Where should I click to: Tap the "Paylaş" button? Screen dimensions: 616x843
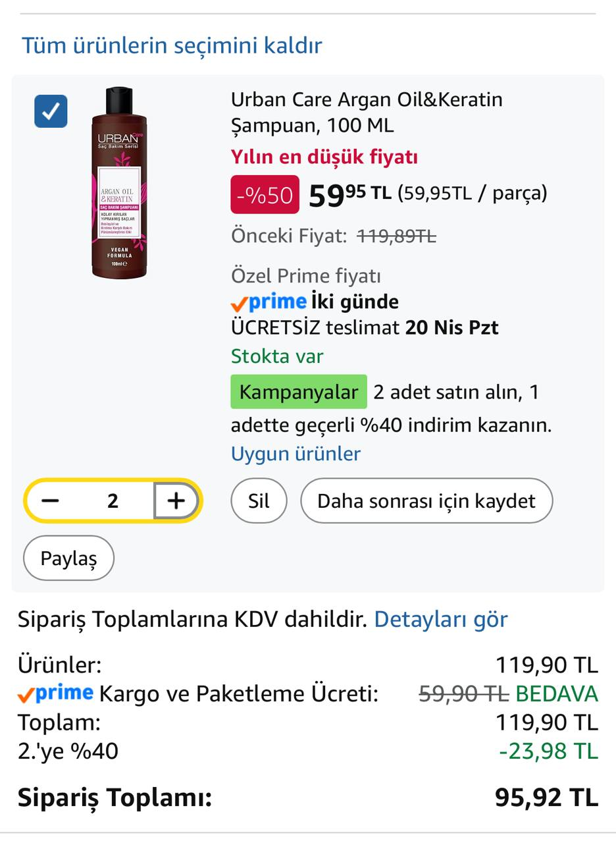[68, 558]
